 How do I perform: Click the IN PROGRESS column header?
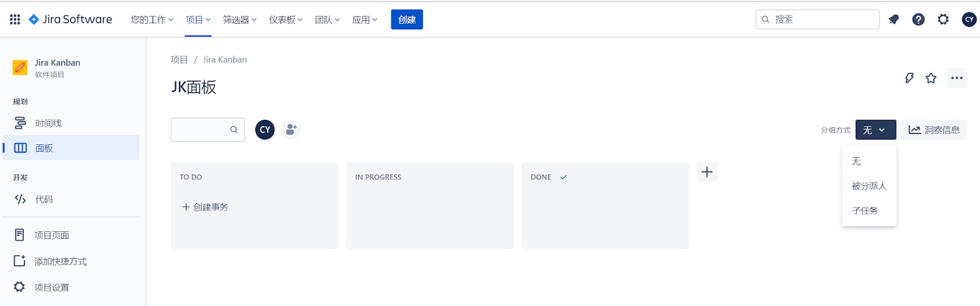point(378,177)
